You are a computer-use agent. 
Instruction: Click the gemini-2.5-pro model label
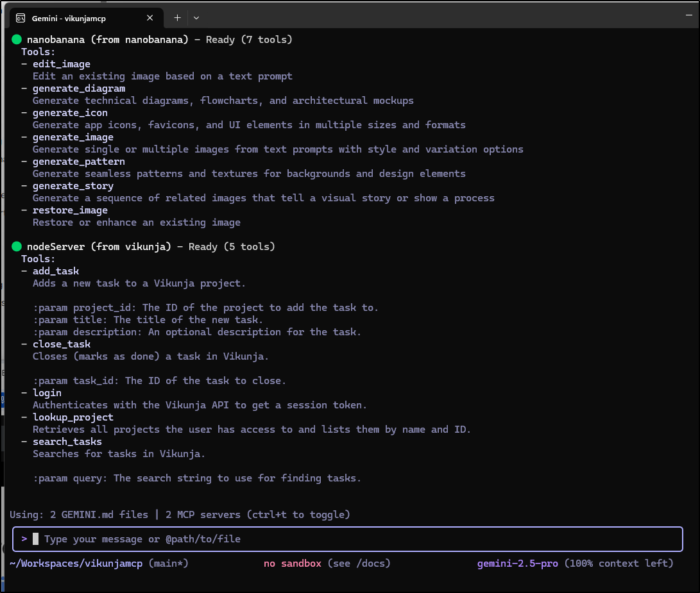518,564
